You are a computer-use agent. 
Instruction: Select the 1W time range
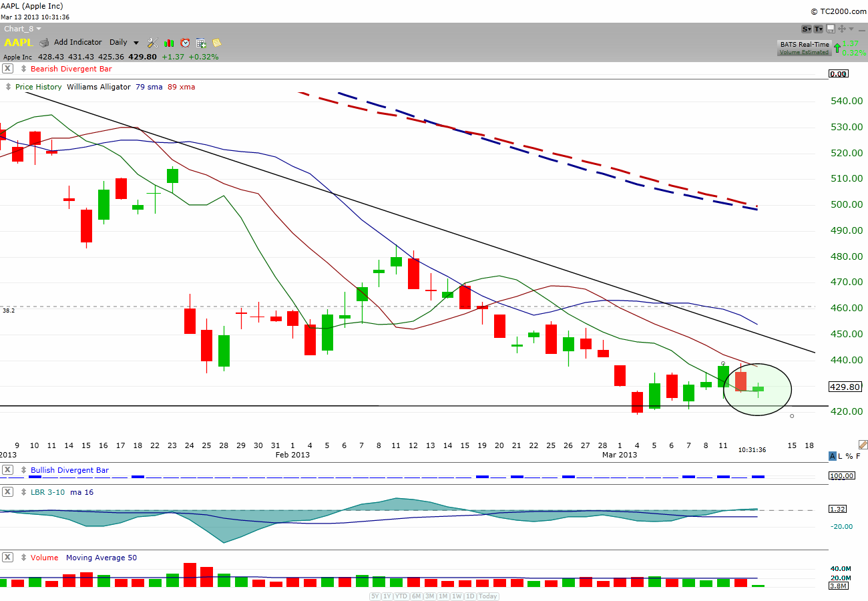tap(457, 596)
